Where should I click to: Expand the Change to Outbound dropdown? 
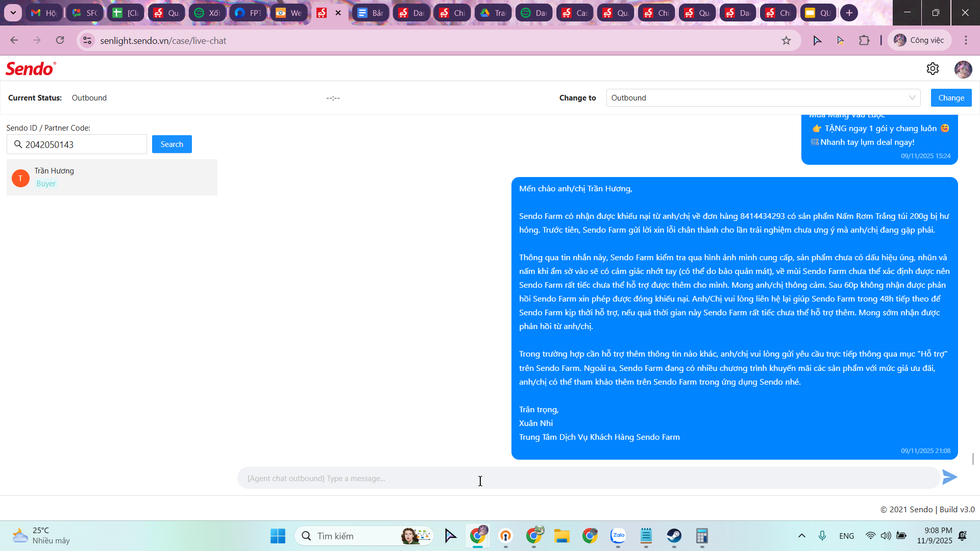pos(763,98)
